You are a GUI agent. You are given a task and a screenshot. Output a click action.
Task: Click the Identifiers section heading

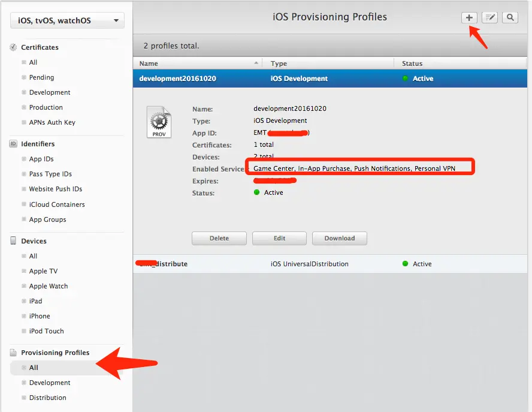(x=38, y=144)
